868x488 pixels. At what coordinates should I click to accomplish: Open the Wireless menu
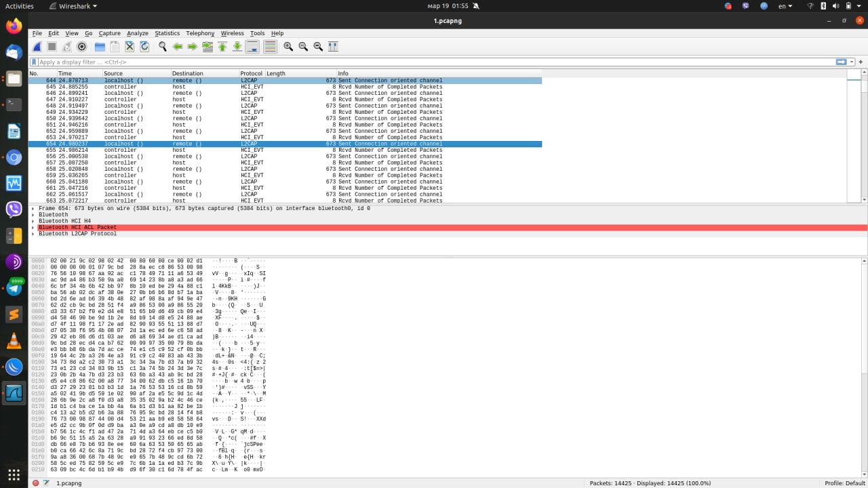232,33
